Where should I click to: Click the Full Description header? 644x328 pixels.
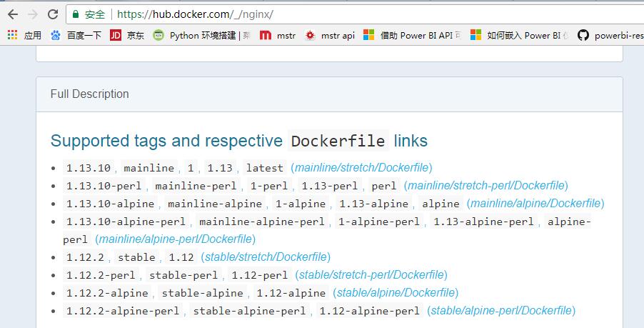point(89,94)
